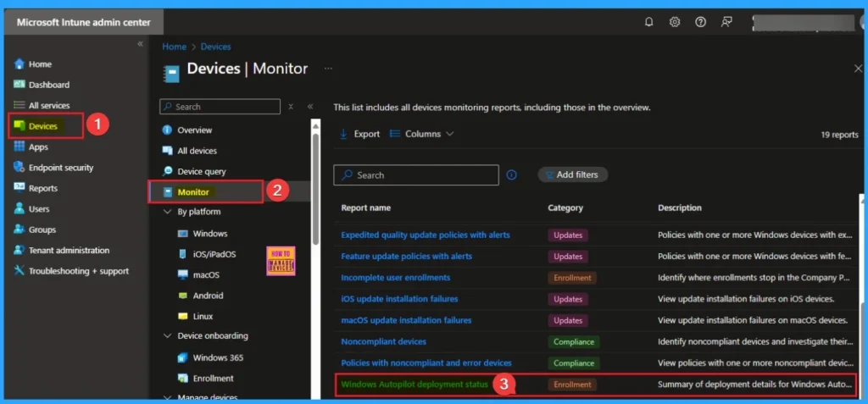This screenshot has height=404, width=868.
Task: Click the info icon beside Search
Action: (511, 174)
